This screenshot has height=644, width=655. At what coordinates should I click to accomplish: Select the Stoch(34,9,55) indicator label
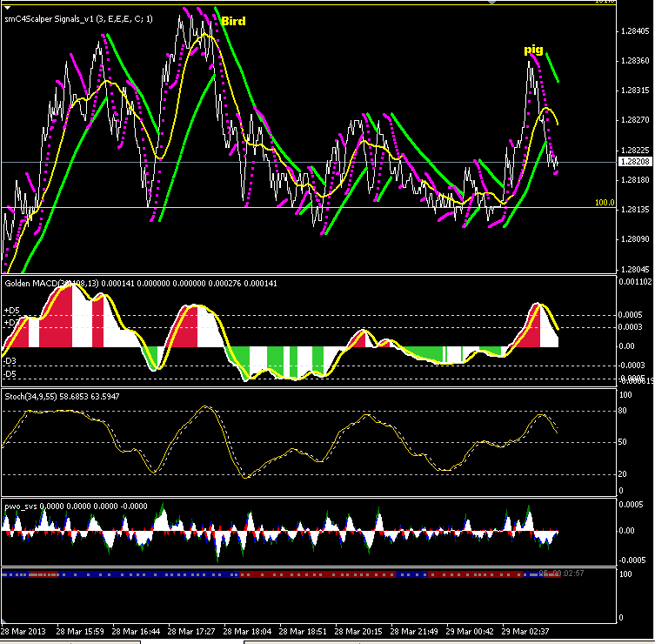(62, 397)
